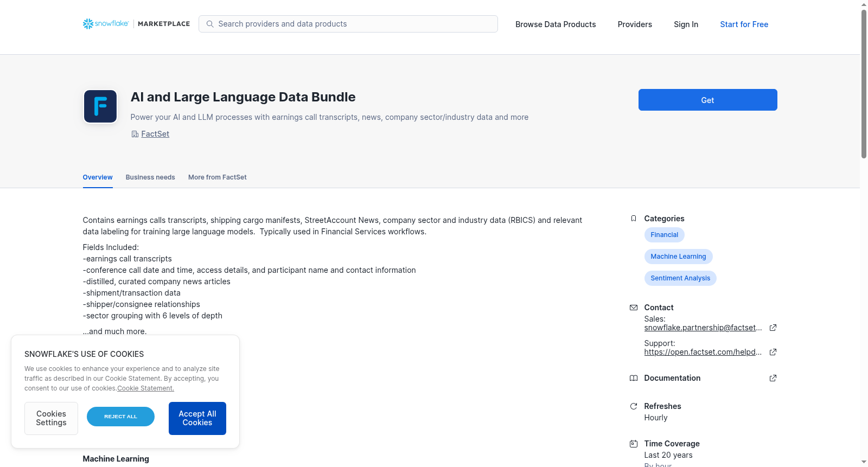Click the '...and much more.' text
Image resolution: width=868 pixels, height=467 pixels.
114,331
